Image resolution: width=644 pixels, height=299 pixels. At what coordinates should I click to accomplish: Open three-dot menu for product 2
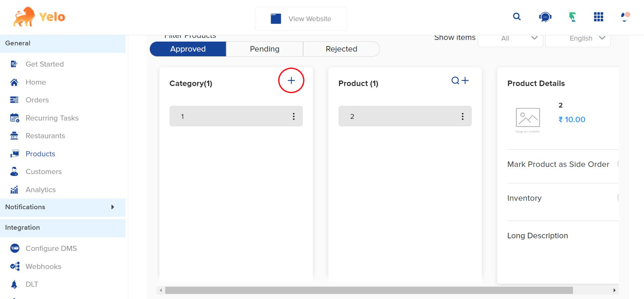pos(462,116)
